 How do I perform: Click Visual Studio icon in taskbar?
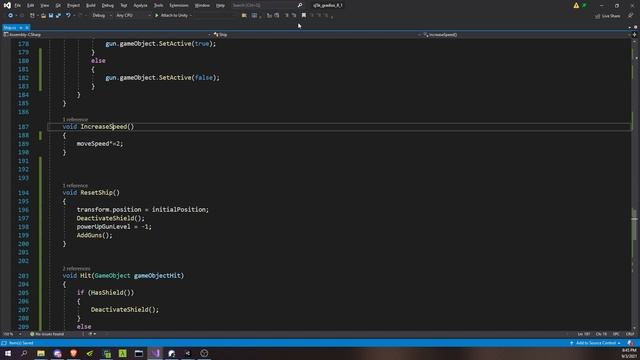point(156,353)
